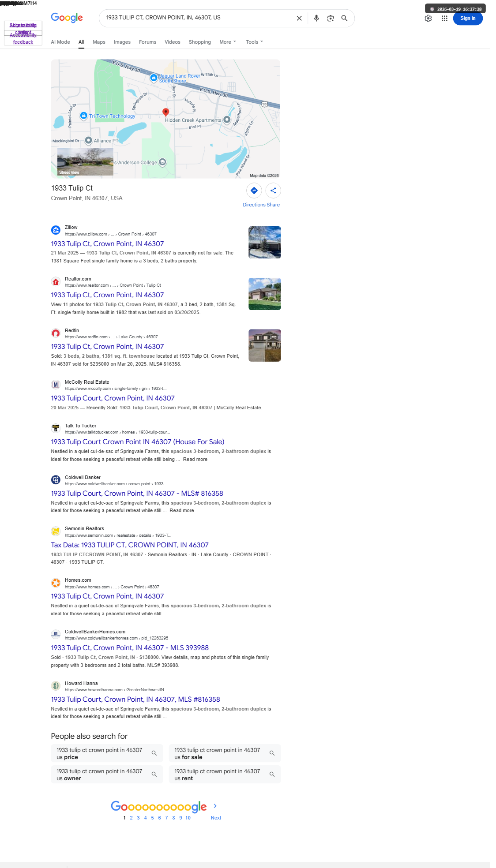The width and height of the screenshot is (496, 868).
Task: Clear the search box text
Action: (299, 18)
